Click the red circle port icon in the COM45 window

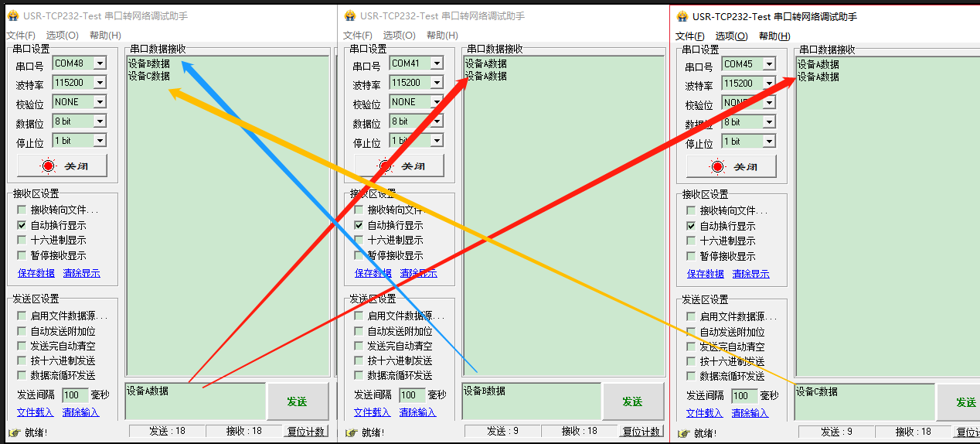coord(718,166)
